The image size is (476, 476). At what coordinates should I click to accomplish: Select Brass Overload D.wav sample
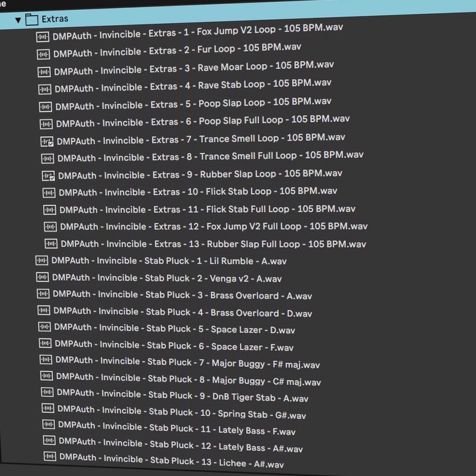(x=183, y=312)
